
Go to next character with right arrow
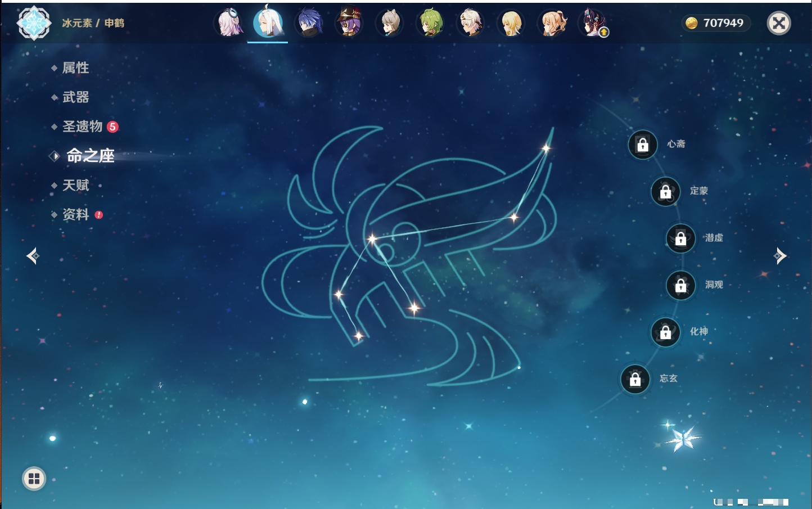(780, 256)
